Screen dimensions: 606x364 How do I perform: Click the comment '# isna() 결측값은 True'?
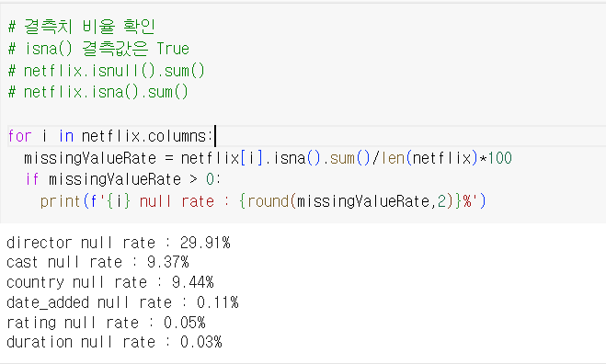98,49
